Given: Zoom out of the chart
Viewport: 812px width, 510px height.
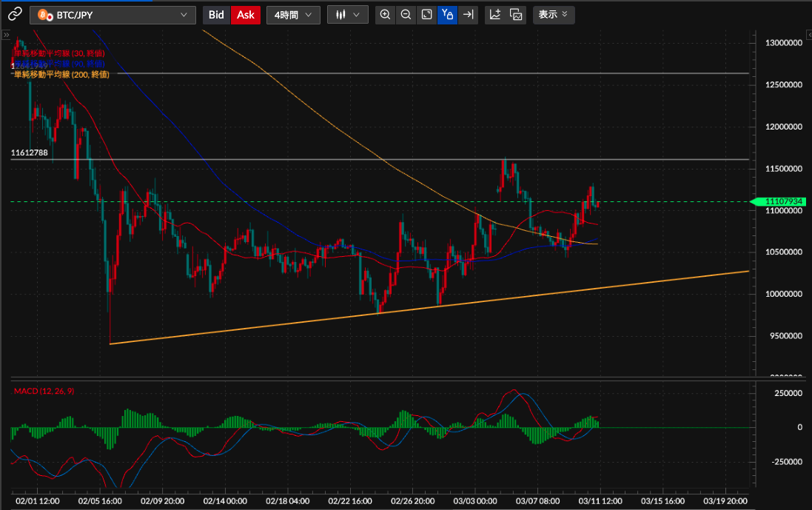Looking at the screenshot, I should point(406,15).
